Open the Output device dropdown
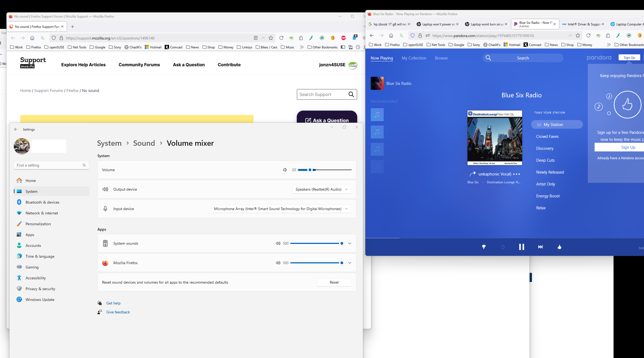Viewport: 644px width, 358px height. click(322, 189)
